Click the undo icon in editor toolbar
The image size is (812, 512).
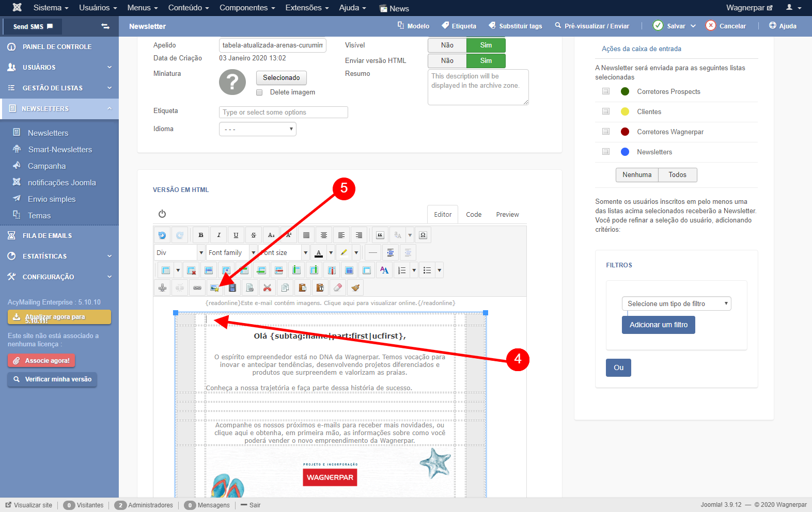[x=162, y=235]
